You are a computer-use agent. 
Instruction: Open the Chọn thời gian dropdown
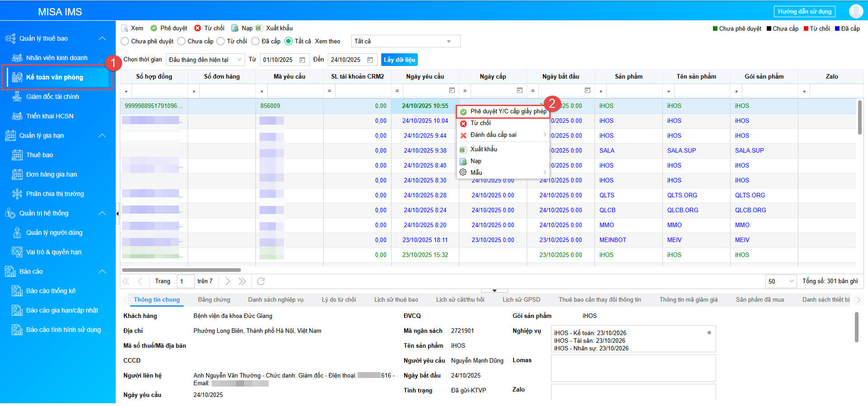pos(205,60)
